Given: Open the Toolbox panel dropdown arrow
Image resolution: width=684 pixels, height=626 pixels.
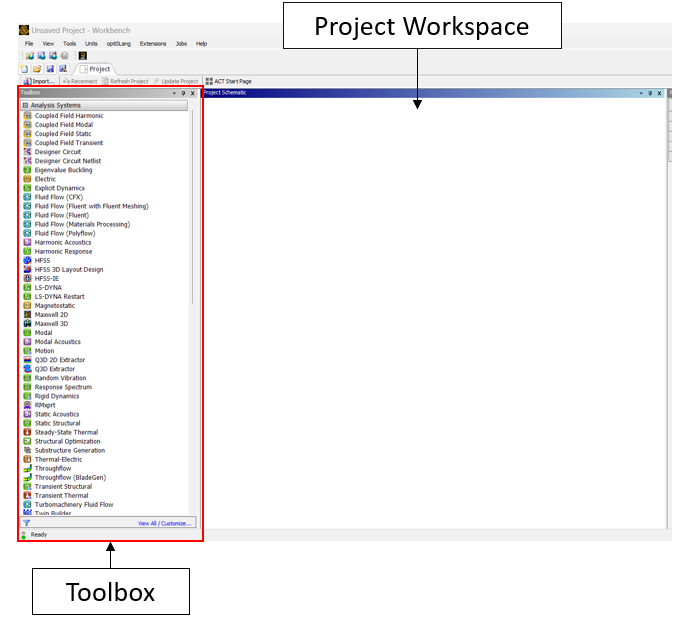Looking at the screenshot, I should click(174, 92).
